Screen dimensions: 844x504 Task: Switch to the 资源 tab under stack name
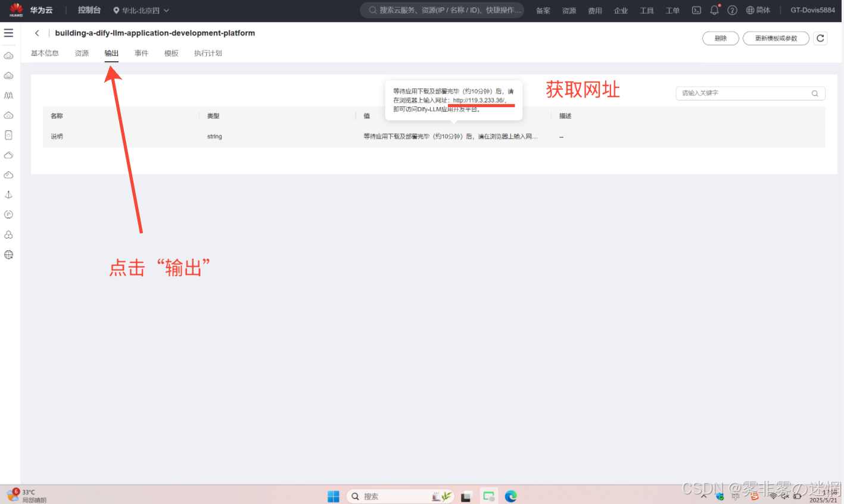82,54
